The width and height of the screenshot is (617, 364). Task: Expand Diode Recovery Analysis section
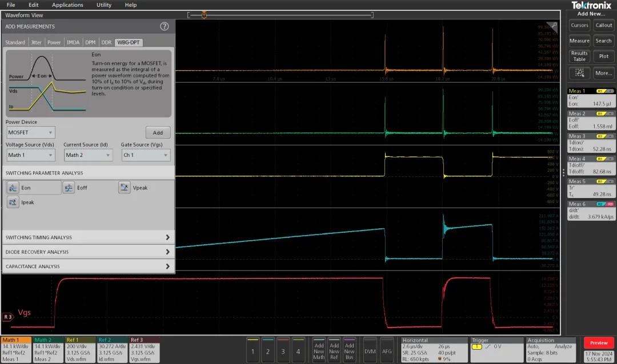[88, 252]
